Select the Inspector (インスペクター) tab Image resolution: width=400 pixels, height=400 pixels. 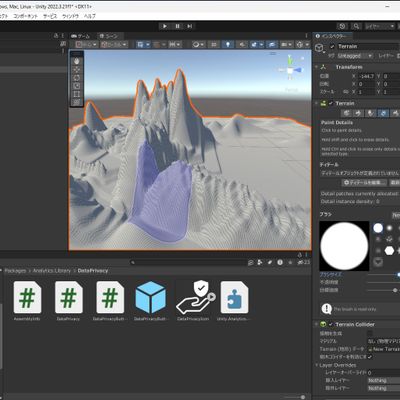331,36
